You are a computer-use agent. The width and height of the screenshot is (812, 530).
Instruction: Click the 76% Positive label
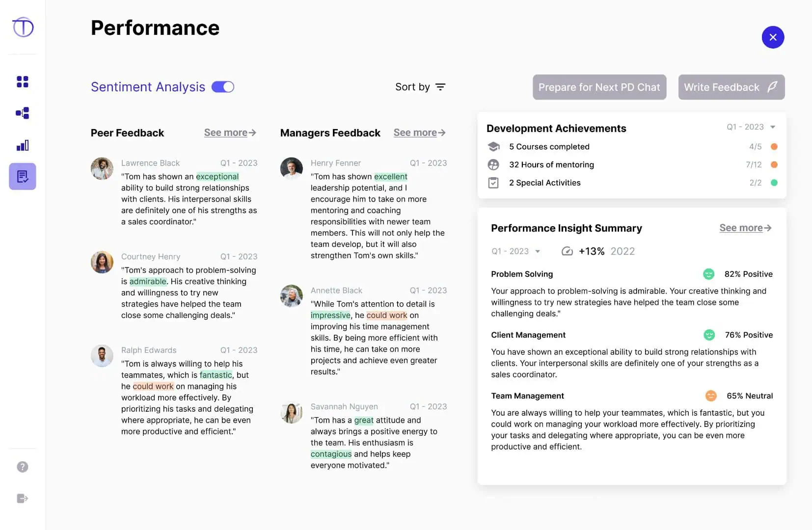(x=749, y=335)
